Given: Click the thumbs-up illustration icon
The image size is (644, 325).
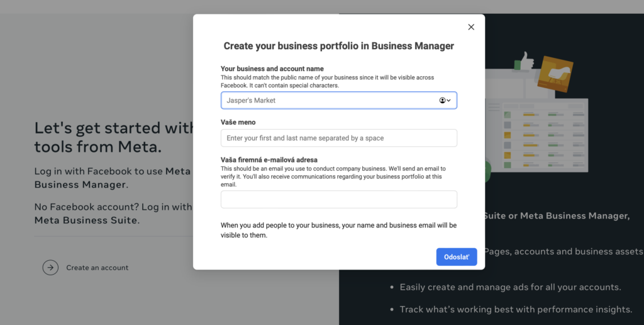Looking at the screenshot, I should pyautogui.click(x=524, y=62).
